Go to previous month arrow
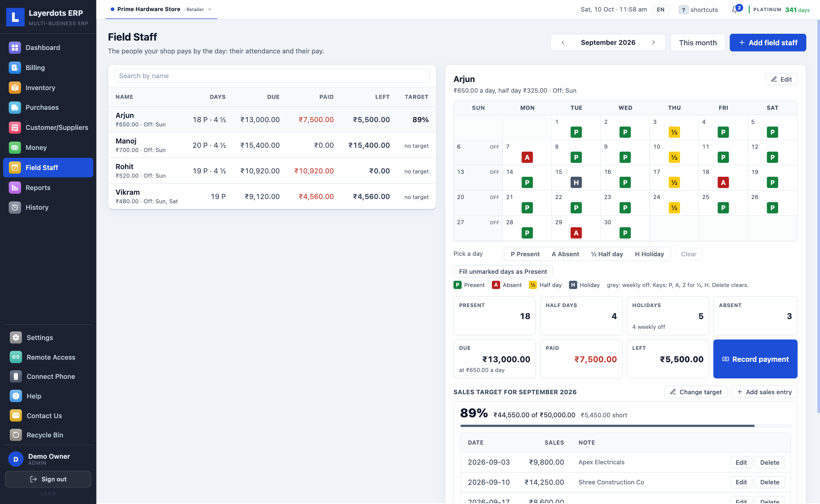This screenshot has width=820, height=504. click(x=563, y=42)
